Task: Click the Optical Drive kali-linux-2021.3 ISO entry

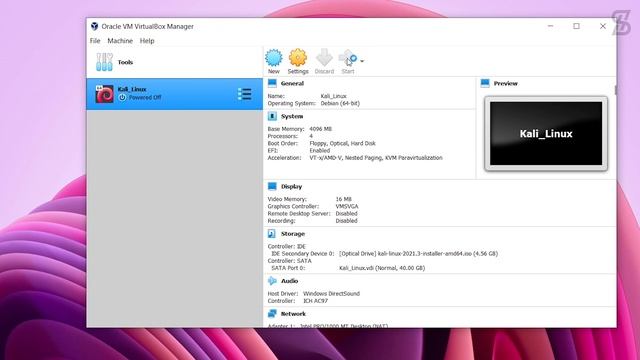Action: (418, 253)
